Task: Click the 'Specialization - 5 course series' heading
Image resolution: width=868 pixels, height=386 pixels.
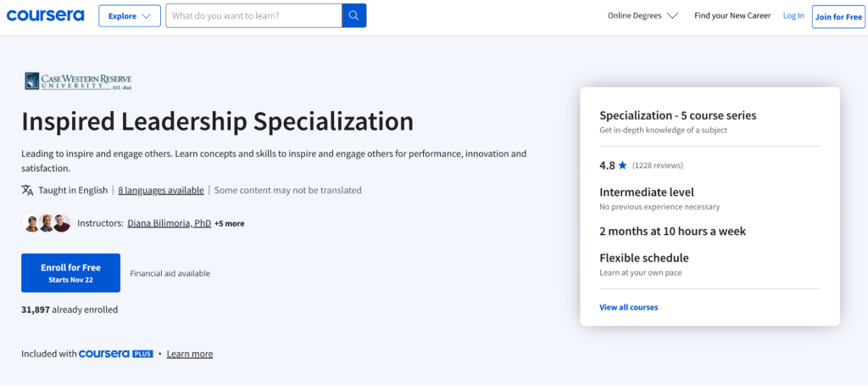Action: tap(678, 115)
